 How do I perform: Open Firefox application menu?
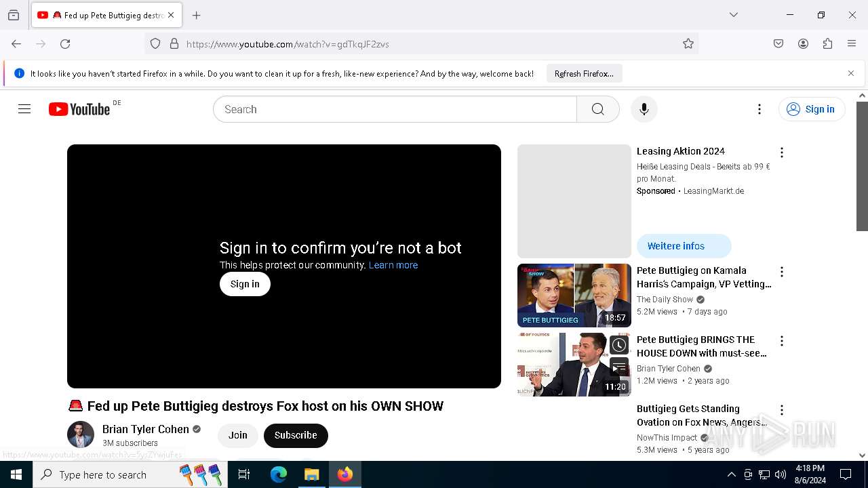click(x=852, y=43)
